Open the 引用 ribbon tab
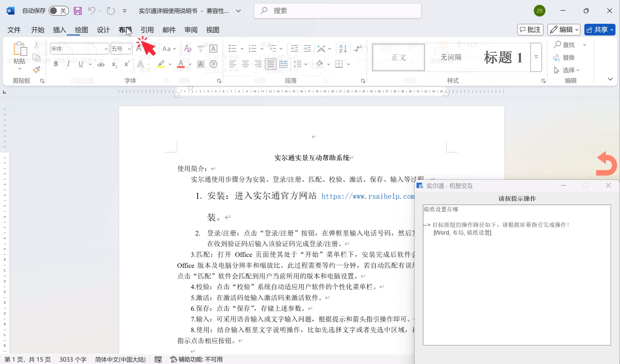The height and width of the screenshot is (364, 620). [147, 30]
